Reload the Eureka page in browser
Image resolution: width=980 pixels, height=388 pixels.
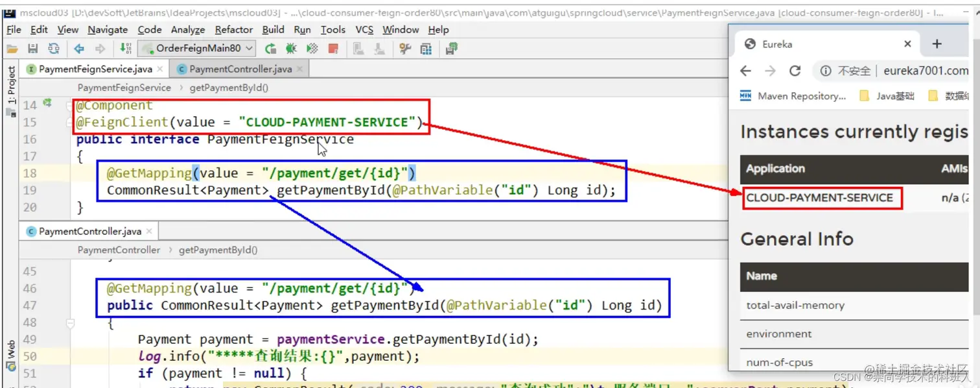click(x=795, y=71)
